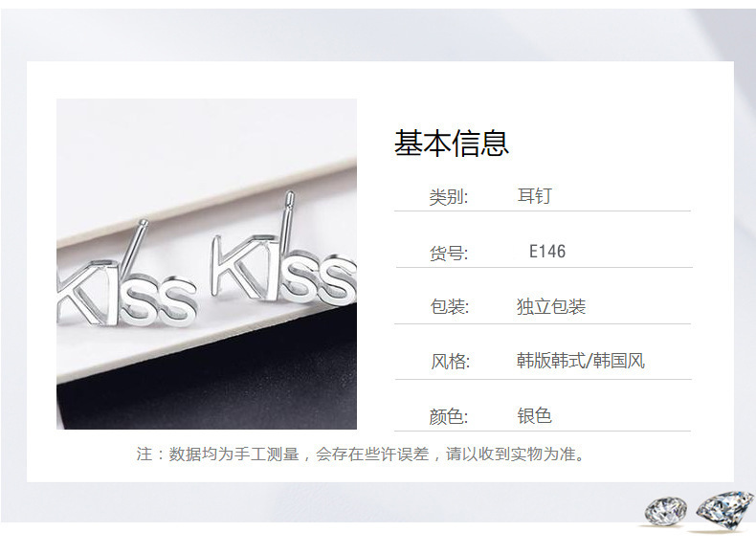756x554 pixels.
Task: Click the Kiss earrings product photo
Action: [x=207, y=264]
